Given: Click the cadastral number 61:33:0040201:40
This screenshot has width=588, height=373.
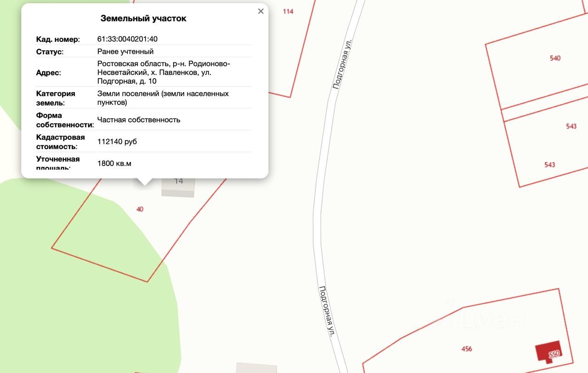Looking at the screenshot, I should click(127, 39).
